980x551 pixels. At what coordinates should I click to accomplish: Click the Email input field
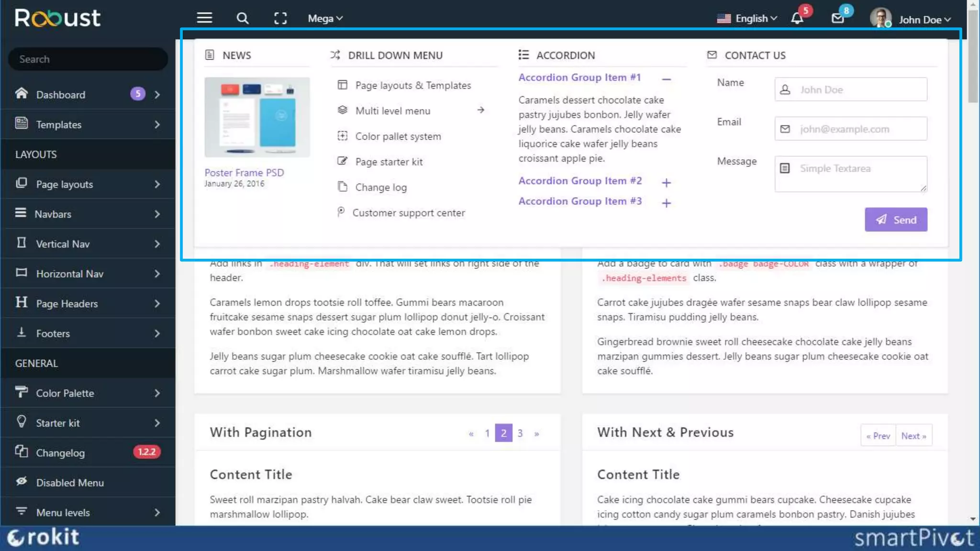850,129
